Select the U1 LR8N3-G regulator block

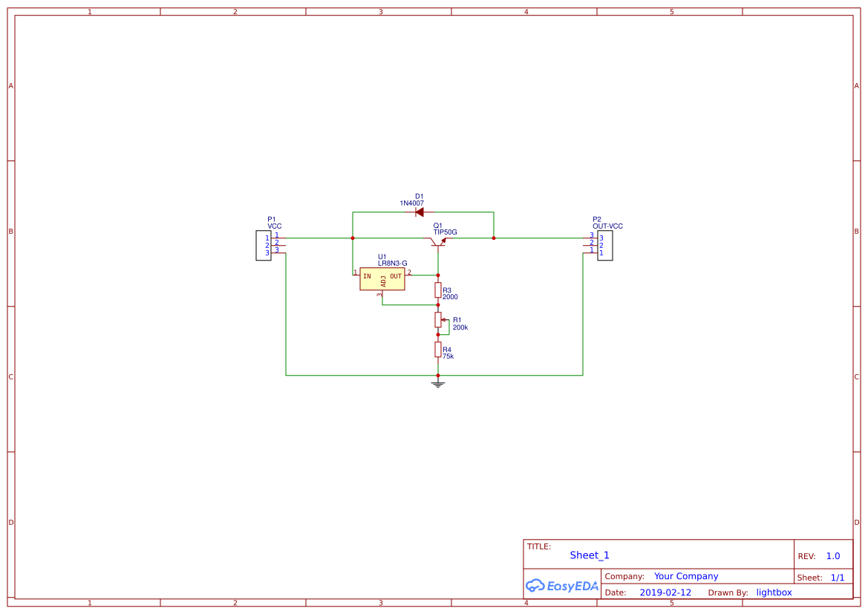[382, 278]
